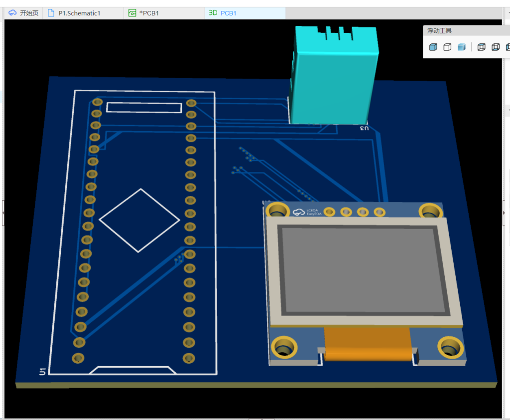
Task: Click the partially hidden left-face cube view icon
Action: (508, 47)
